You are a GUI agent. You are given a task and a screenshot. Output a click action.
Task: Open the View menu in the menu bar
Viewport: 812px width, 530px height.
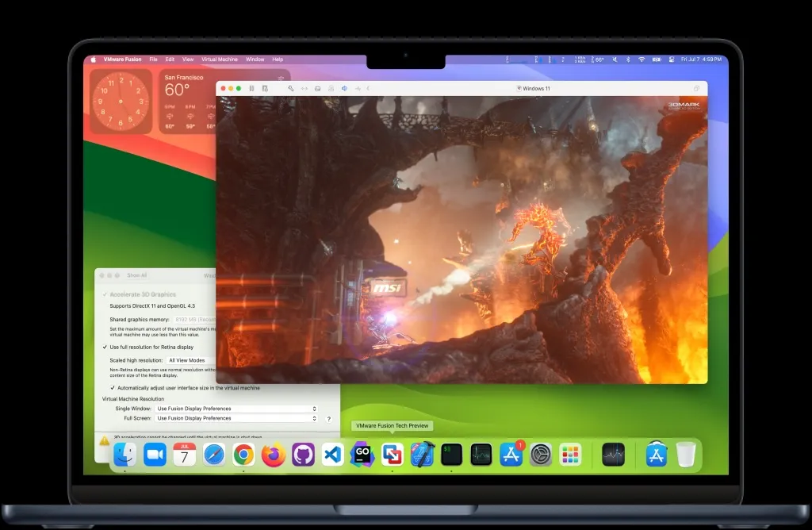click(x=188, y=59)
